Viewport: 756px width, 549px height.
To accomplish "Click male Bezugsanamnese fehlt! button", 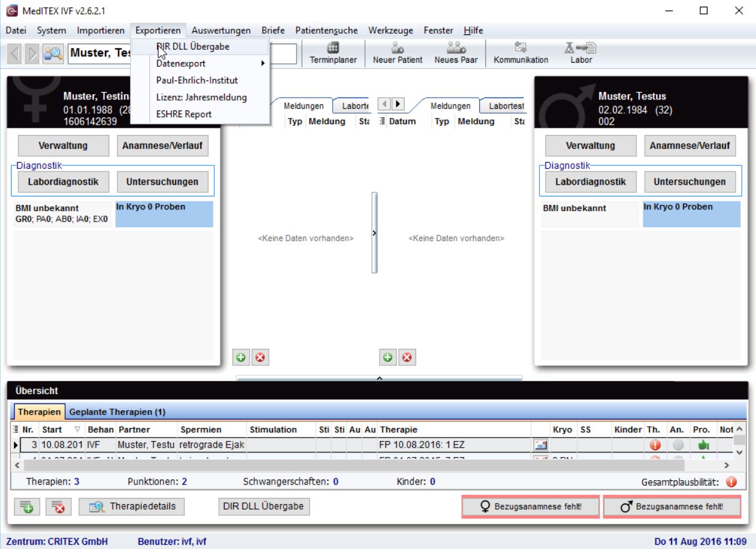I will (x=672, y=507).
